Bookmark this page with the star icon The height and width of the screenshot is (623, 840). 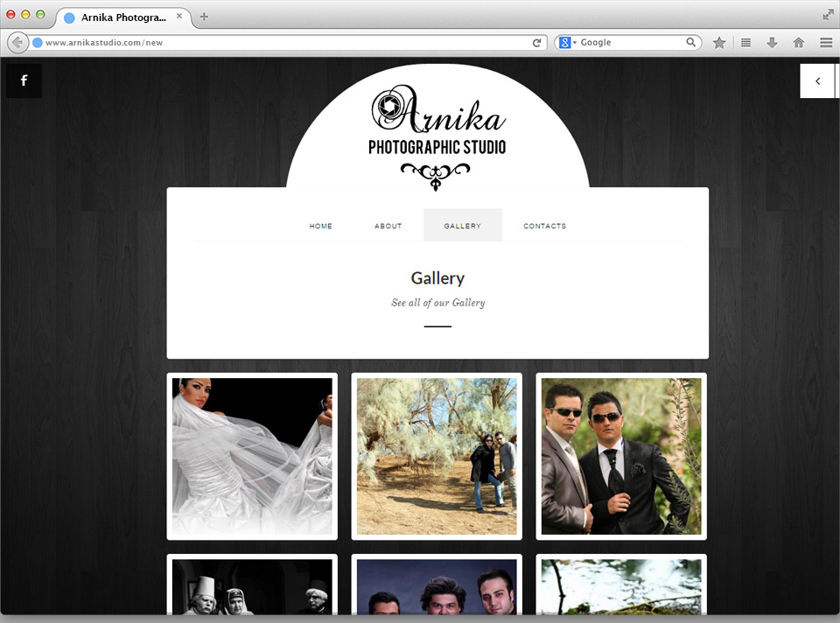pos(719,43)
